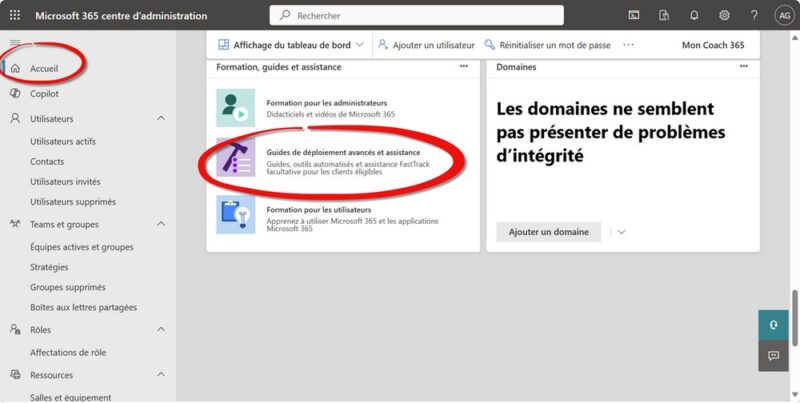The width and height of the screenshot is (800, 403).
Task: Click Ajouter un domaine button
Action: (548, 232)
